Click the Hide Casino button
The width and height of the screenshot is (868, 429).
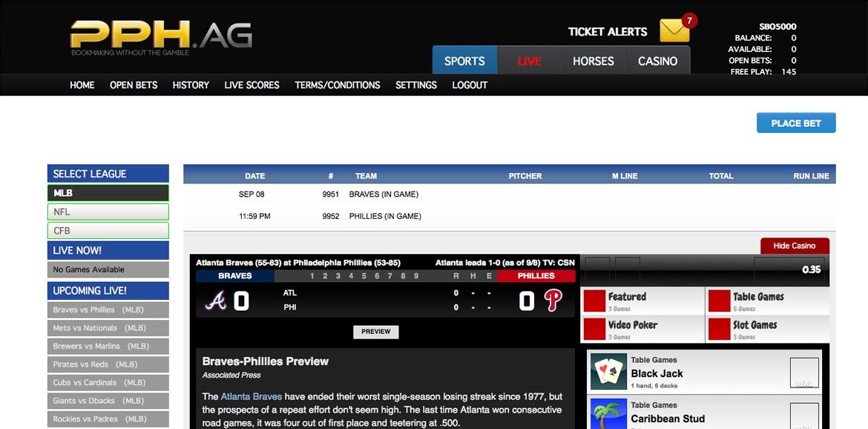(x=795, y=246)
